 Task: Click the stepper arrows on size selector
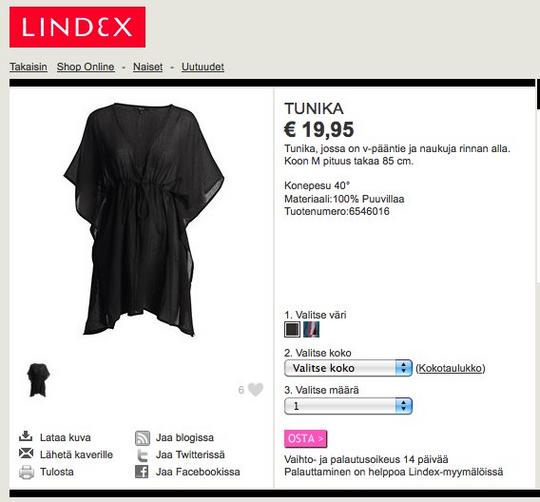click(x=404, y=368)
